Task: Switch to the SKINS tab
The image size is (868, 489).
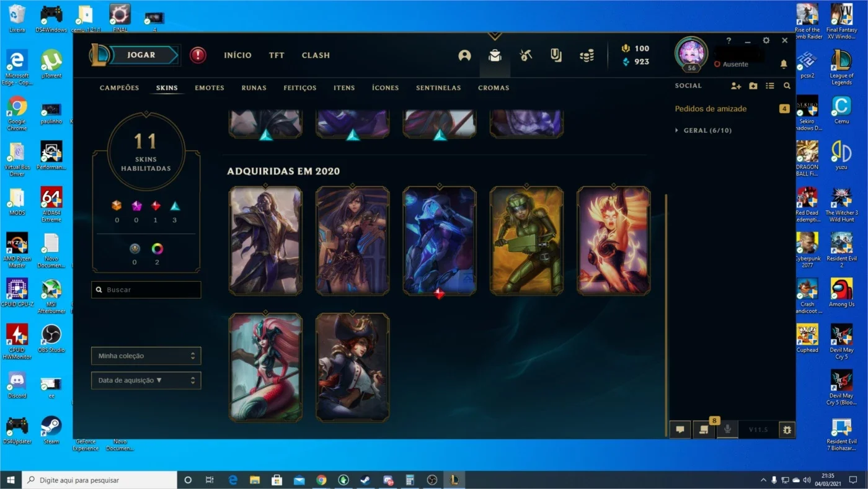Action: pos(167,87)
